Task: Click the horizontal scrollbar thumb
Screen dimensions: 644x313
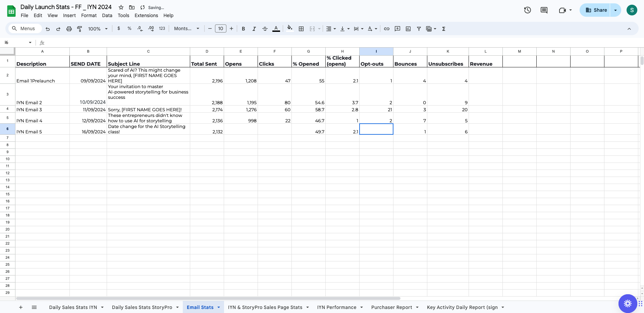Action: point(208,298)
